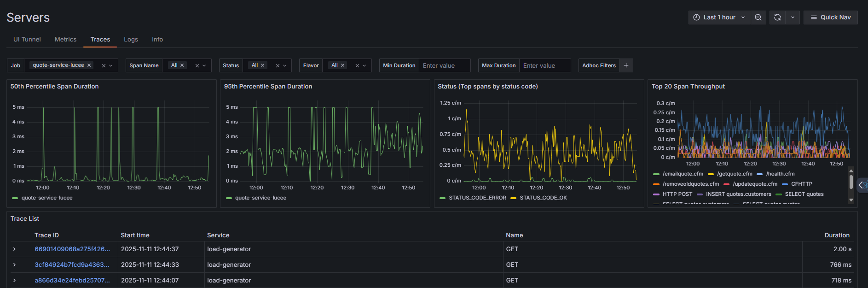Switch to the Metrics tab
The width and height of the screenshot is (868, 288).
click(x=65, y=40)
